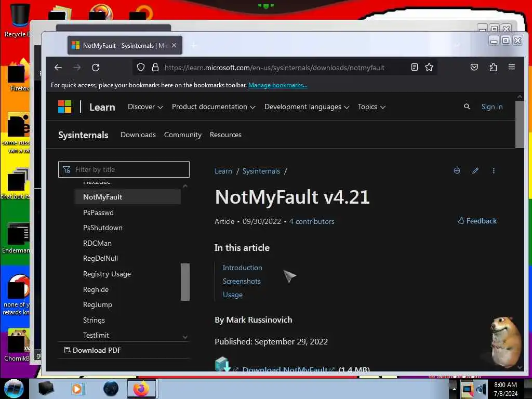
Task: Toggle reader view icon in address bar
Action: pyautogui.click(x=414, y=67)
